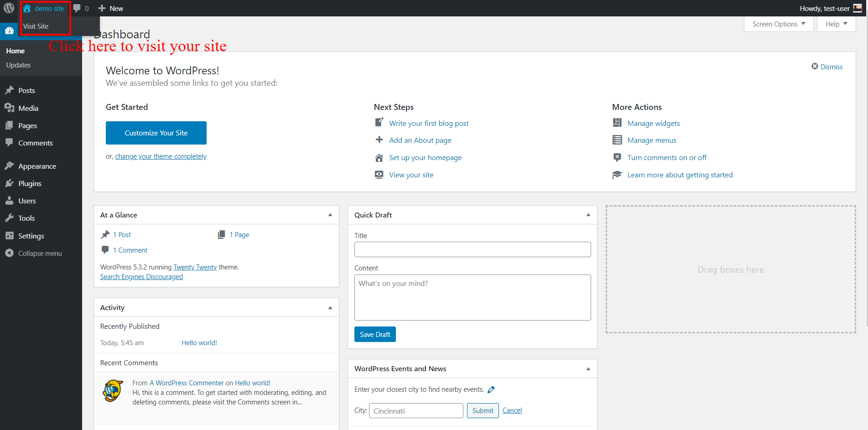Click the Pages icon in sidebar
The width and height of the screenshot is (868, 430).
pyautogui.click(x=9, y=125)
